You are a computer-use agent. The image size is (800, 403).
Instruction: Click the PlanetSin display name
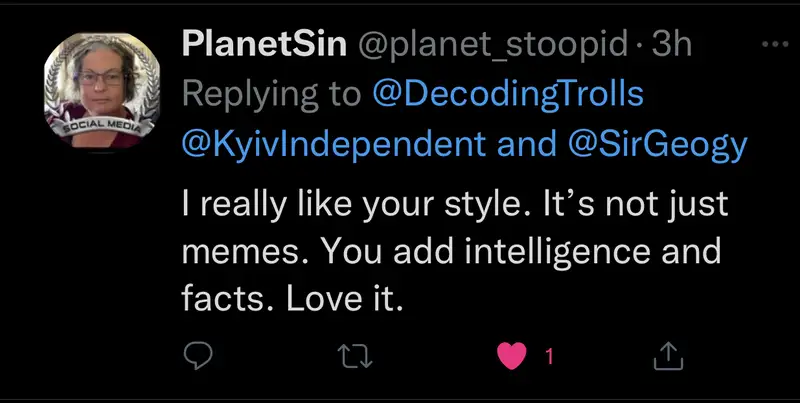264,44
